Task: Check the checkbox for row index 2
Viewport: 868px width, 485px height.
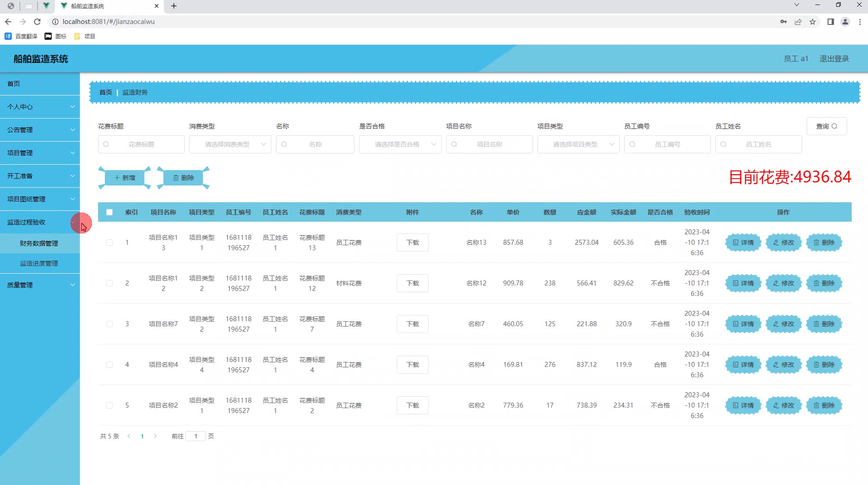Action: tap(109, 283)
